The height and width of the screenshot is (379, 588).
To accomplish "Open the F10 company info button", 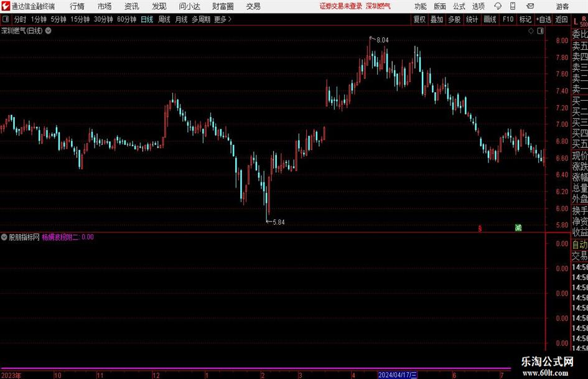I will [508, 19].
